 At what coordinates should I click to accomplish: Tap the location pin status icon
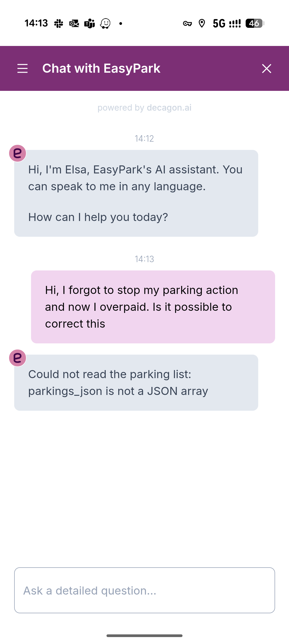coord(202,24)
